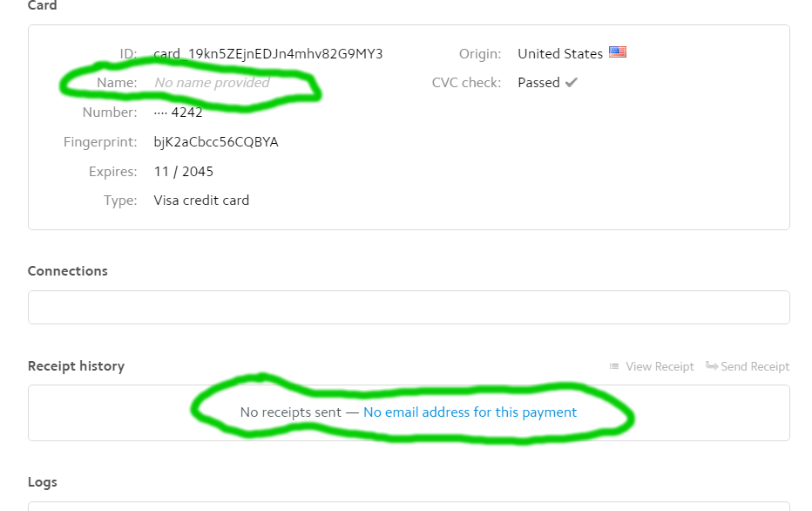Select the card ID value text
The height and width of the screenshot is (511, 812).
pyautogui.click(x=268, y=54)
